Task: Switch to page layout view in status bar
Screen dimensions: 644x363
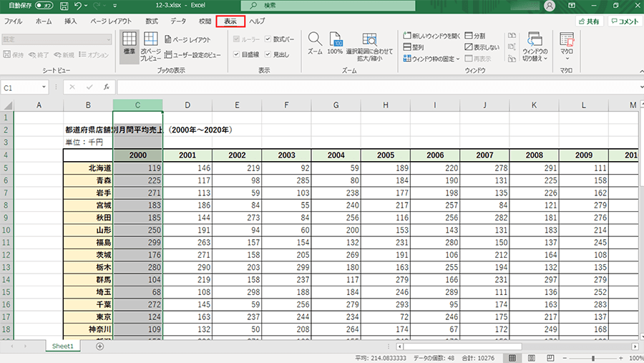Action: (x=531, y=358)
